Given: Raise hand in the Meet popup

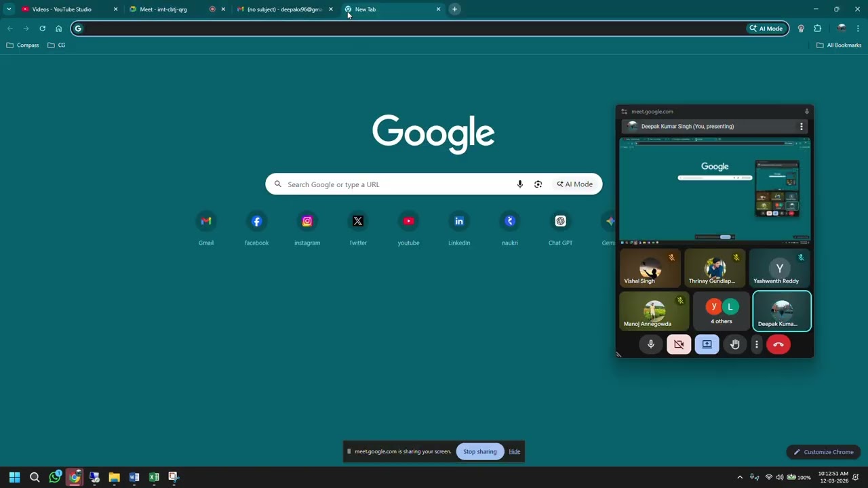Looking at the screenshot, I should pyautogui.click(x=734, y=344).
